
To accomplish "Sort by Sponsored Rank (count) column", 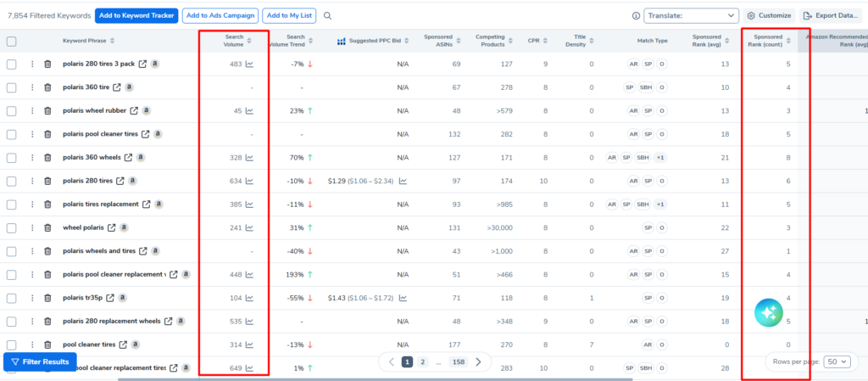I will [x=787, y=41].
